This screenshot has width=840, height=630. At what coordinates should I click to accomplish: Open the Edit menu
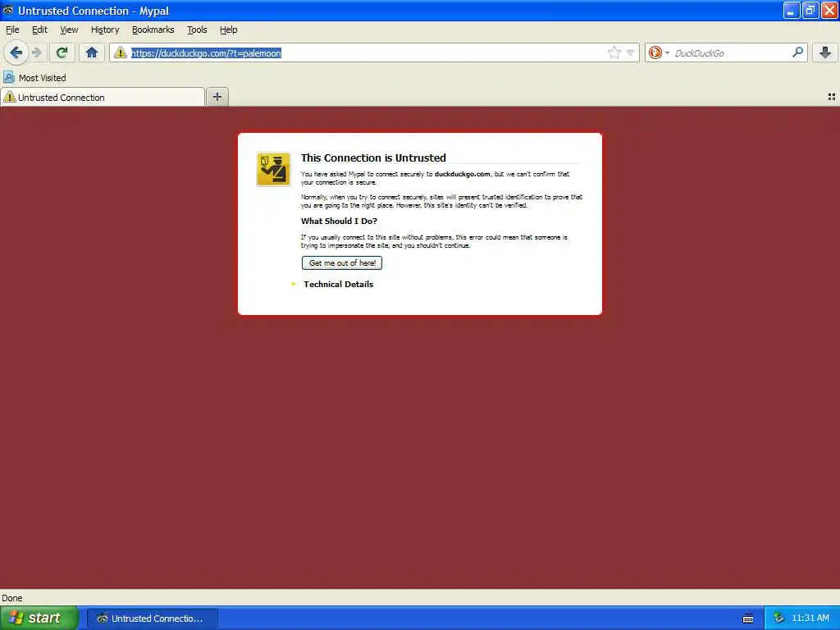39,30
